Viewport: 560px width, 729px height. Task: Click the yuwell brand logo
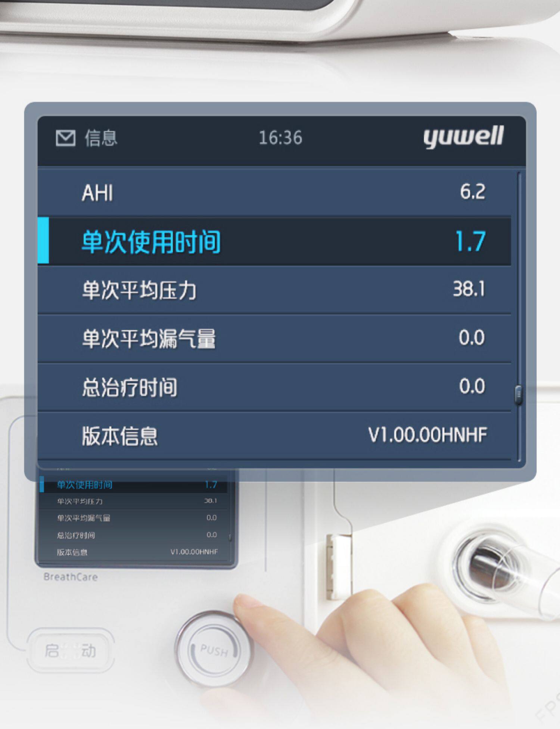coord(464,137)
